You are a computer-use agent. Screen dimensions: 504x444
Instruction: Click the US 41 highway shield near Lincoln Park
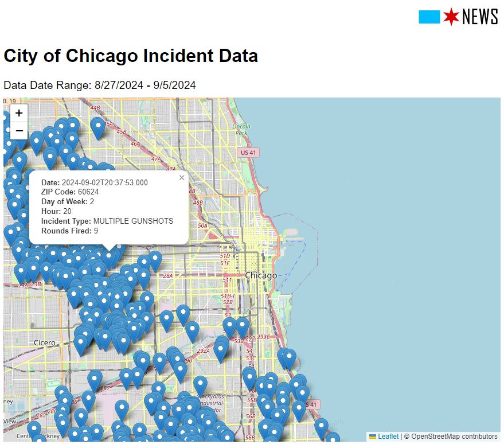click(x=249, y=153)
